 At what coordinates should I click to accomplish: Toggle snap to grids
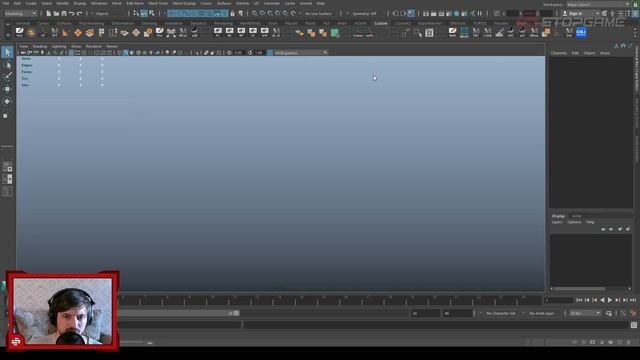(255, 13)
